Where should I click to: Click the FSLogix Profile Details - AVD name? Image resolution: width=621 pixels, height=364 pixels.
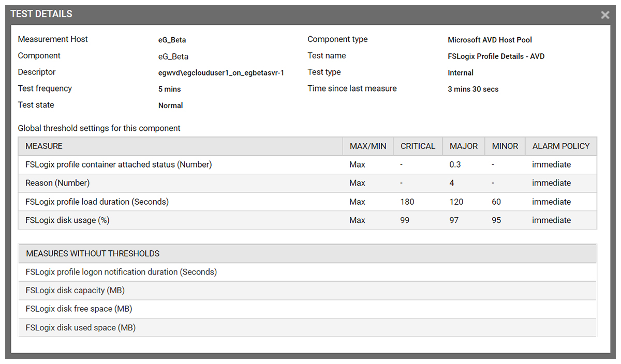[496, 56]
